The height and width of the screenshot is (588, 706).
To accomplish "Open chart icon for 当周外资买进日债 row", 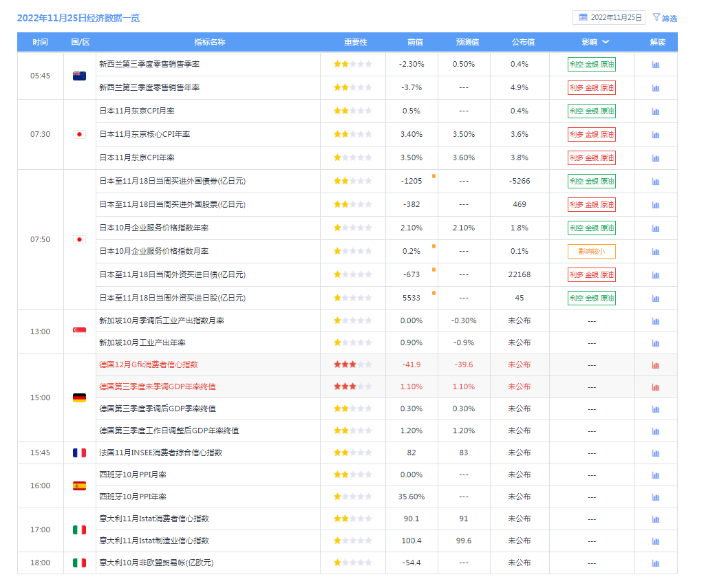I will click(656, 275).
